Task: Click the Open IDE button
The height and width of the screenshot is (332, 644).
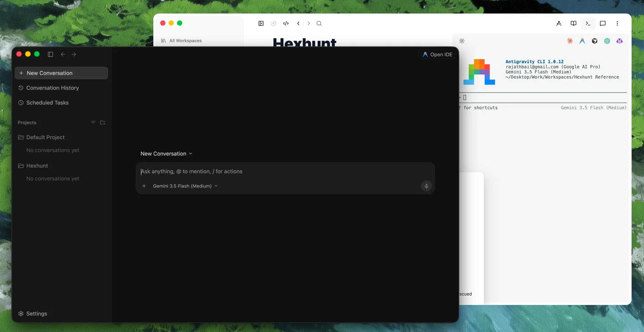Action: pos(437,54)
